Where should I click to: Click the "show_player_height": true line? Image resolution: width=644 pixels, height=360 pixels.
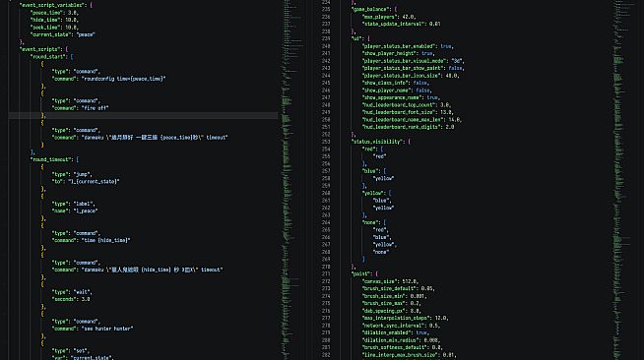(x=399, y=54)
